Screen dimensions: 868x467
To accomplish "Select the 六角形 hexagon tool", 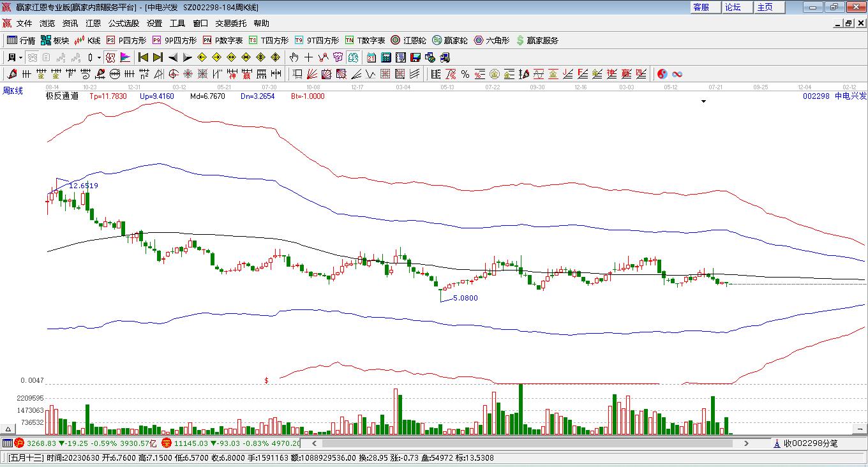I will coord(491,40).
